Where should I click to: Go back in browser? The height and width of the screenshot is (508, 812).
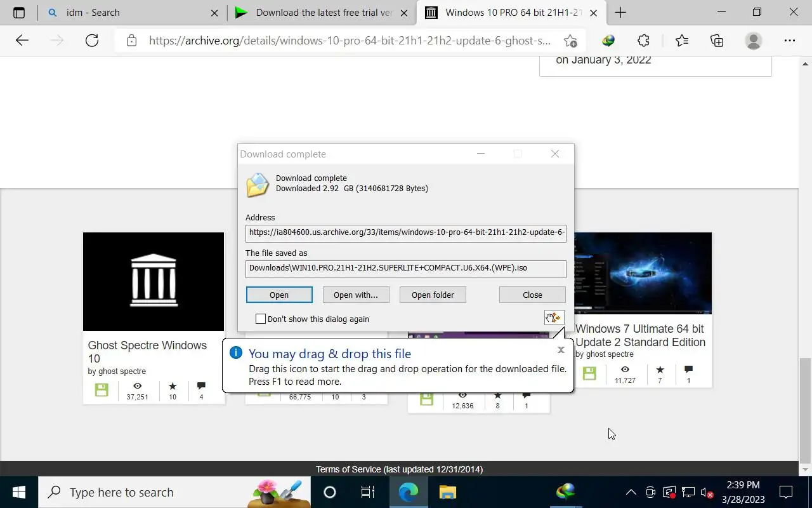click(x=22, y=41)
